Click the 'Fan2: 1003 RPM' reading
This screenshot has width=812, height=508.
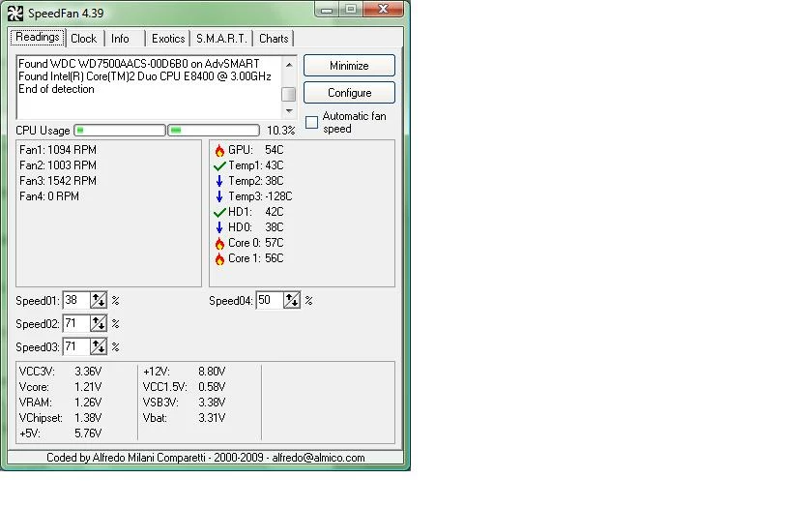pos(58,165)
